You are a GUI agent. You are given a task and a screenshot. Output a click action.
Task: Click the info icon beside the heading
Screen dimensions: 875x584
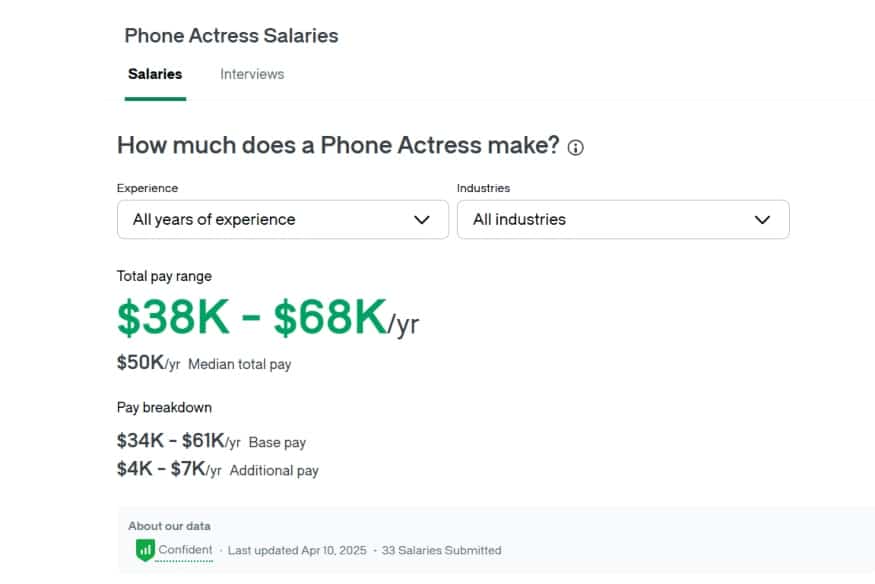coord(575,147)
